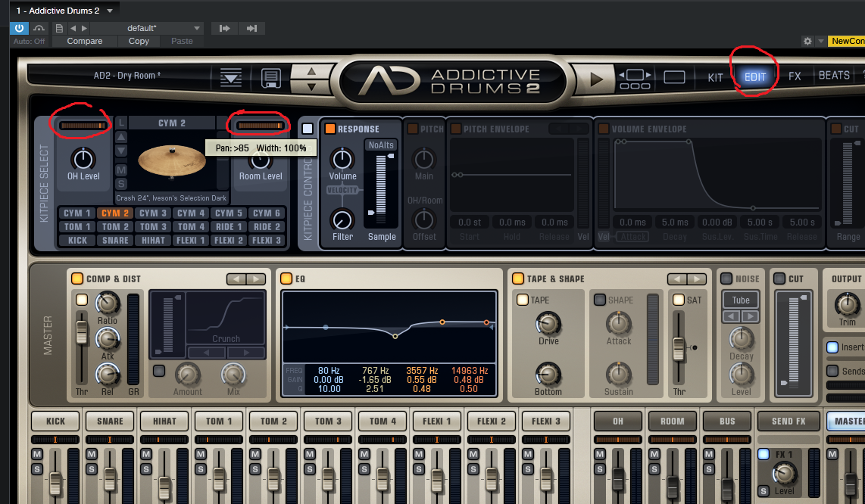This screenshot has width=865, height=504.
Task: Solo the CYM 2 kitpiece with S button
Action: pyautogui.click(x=121, y=184)
